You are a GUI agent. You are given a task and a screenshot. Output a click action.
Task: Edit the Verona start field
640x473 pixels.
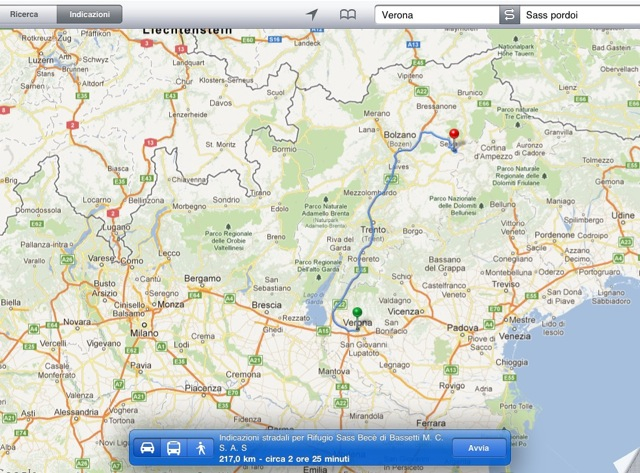437,15
